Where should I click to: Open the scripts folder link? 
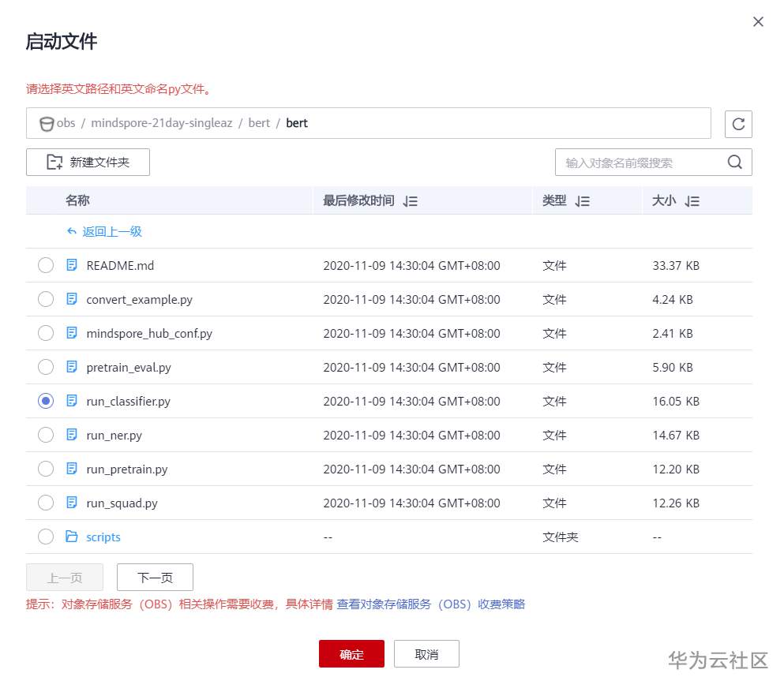click(x=103, y=537)
